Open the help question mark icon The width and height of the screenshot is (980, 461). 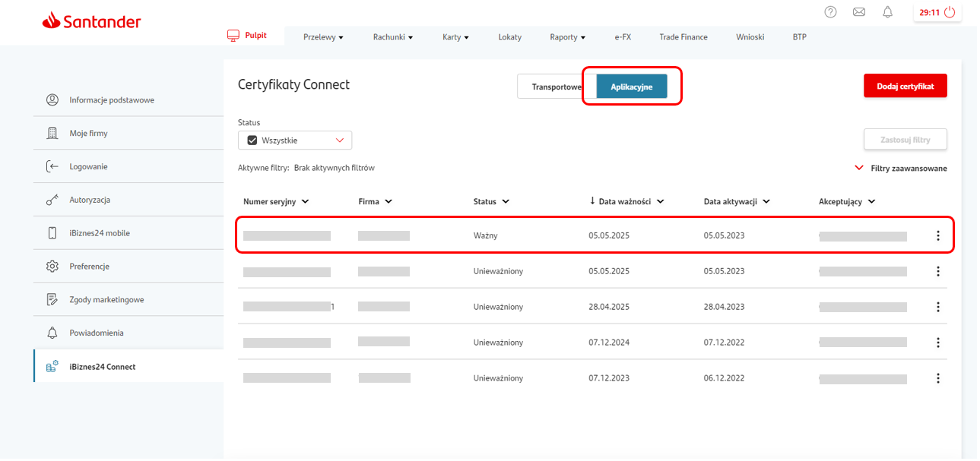point(831,12)
